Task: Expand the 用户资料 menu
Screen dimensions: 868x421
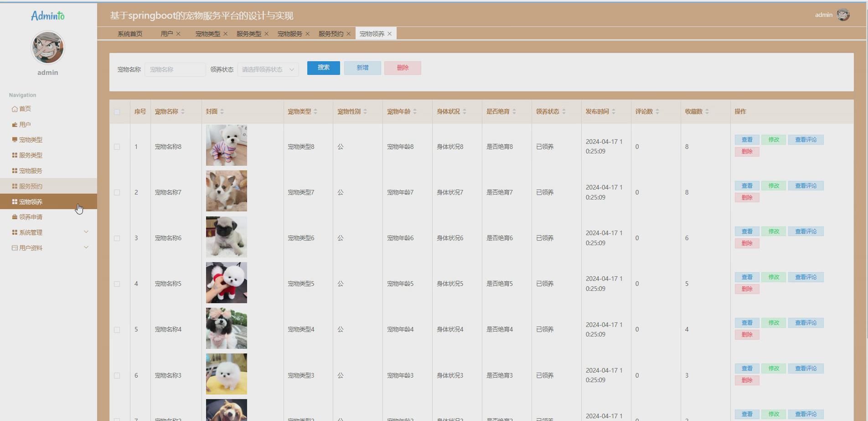Action: coord(48,248)
